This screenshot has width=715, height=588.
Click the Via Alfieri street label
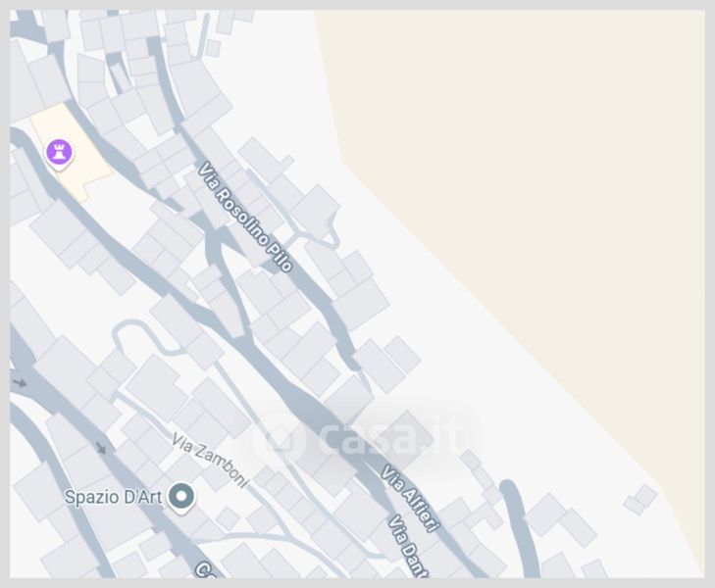(410, 498)
